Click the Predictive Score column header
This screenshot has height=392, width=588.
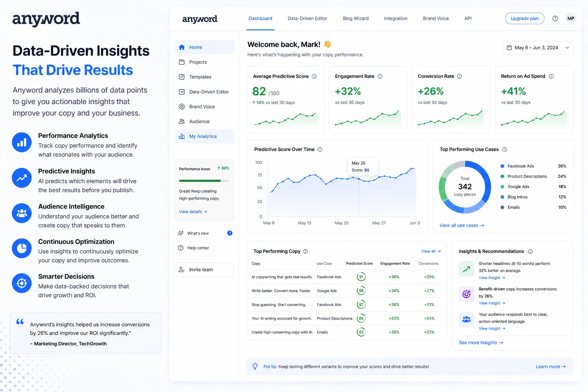click(359, 263)
